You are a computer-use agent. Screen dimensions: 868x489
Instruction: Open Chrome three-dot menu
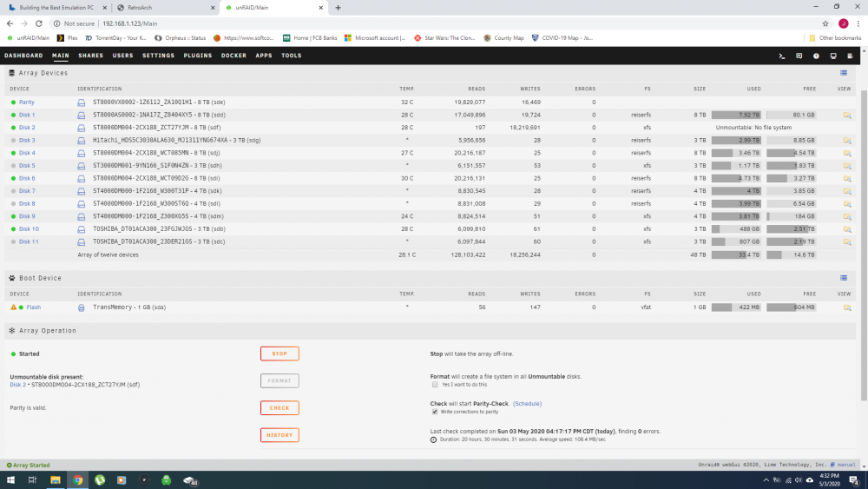pyautogui.click(x=858, y=23)
